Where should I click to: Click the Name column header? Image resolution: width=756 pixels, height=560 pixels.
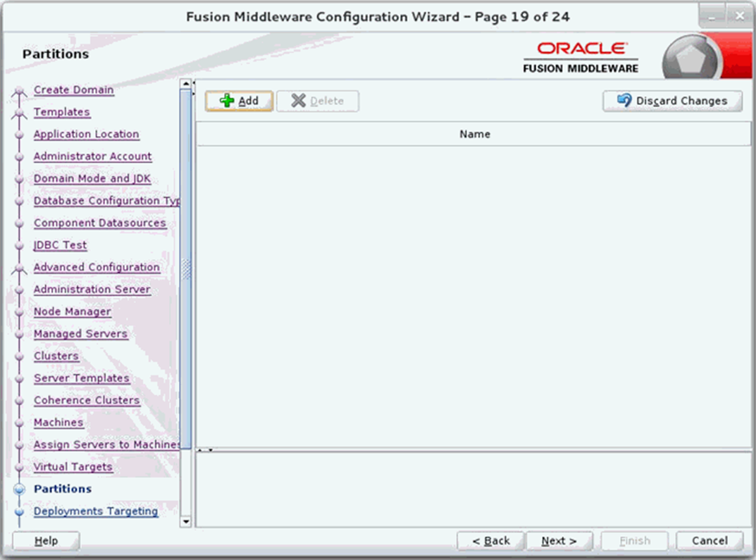[474, 133]
